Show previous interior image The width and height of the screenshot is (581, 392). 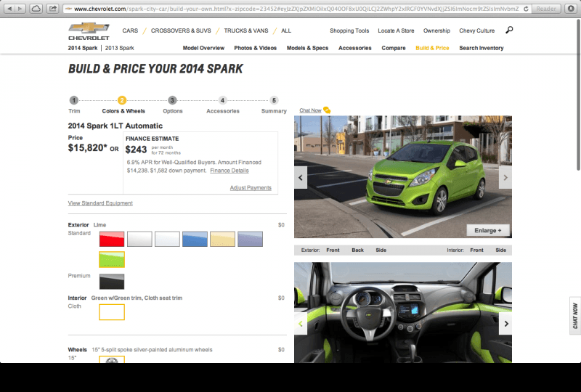point(301,324)
